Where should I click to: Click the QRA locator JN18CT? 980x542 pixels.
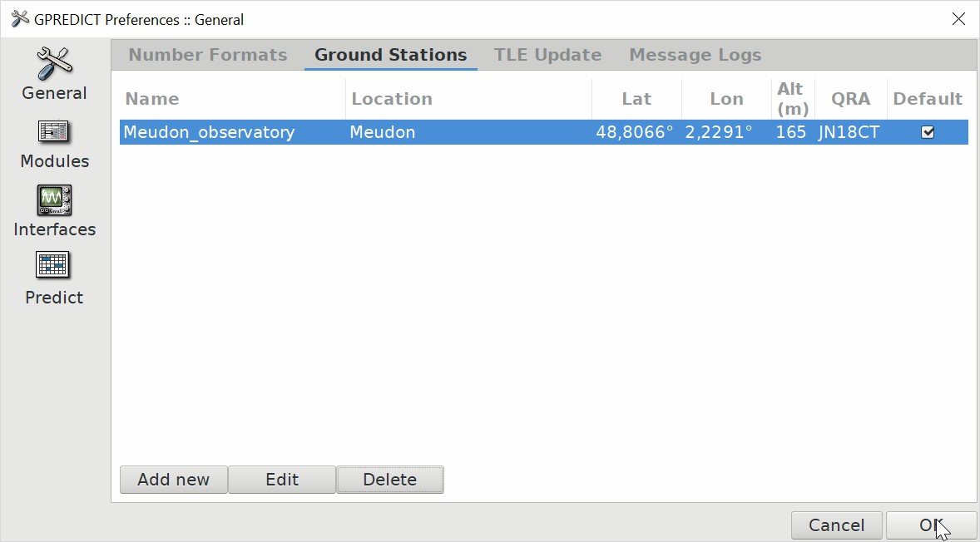[849, 132]
